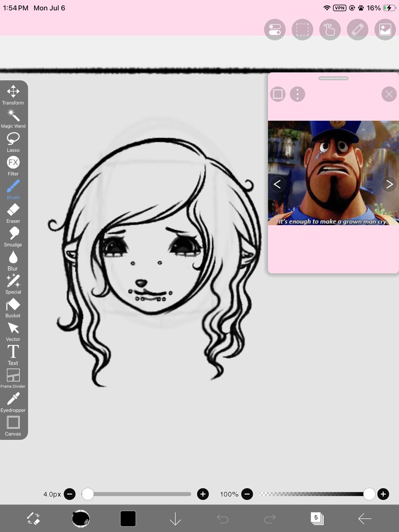The height and width of the screenshot is (532, 399).
Task: Select the Bucket fill tool
Action: [13, 308]
